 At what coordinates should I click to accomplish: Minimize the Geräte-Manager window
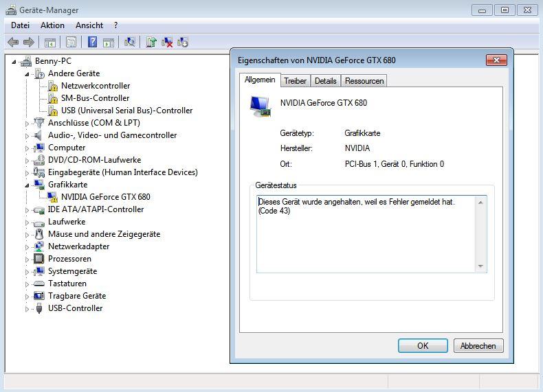point(482,10)
